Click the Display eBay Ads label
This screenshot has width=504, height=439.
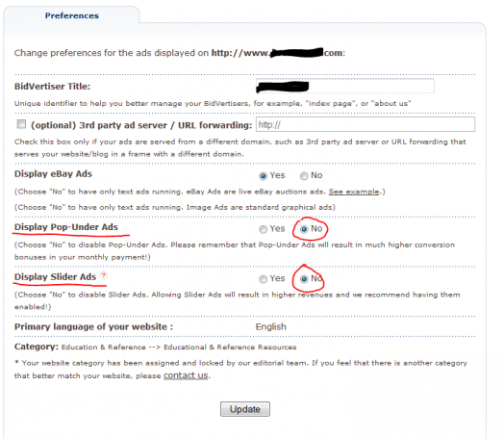point(53,174)
